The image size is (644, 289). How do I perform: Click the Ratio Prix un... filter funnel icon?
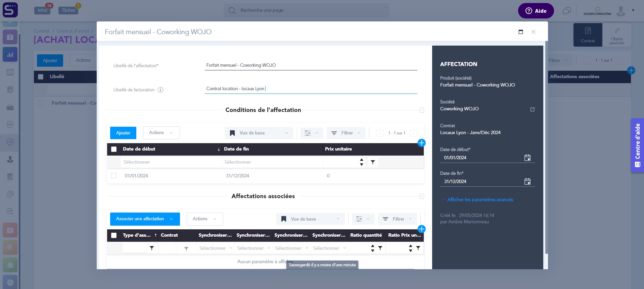pyautogui.click(x=418, y=248)
